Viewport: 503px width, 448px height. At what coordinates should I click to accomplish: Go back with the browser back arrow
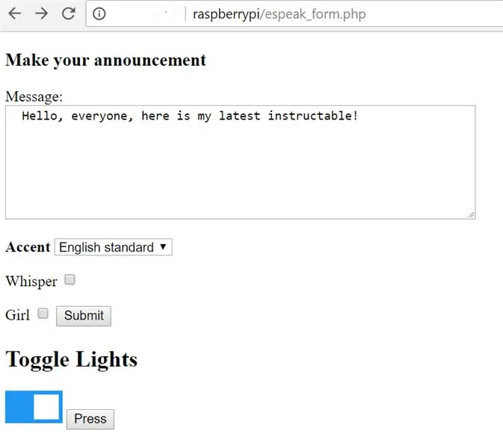[x=15, y=13]
